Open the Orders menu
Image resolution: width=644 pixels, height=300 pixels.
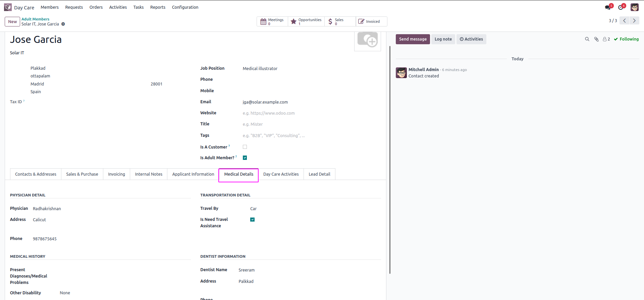[x=96, y=7]
